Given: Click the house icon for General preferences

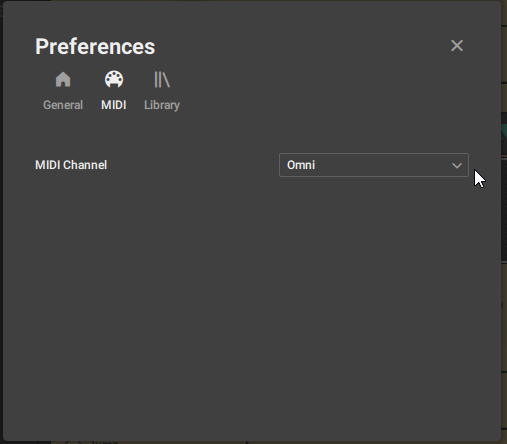Looking at the screenshot, I should point(63,80).
